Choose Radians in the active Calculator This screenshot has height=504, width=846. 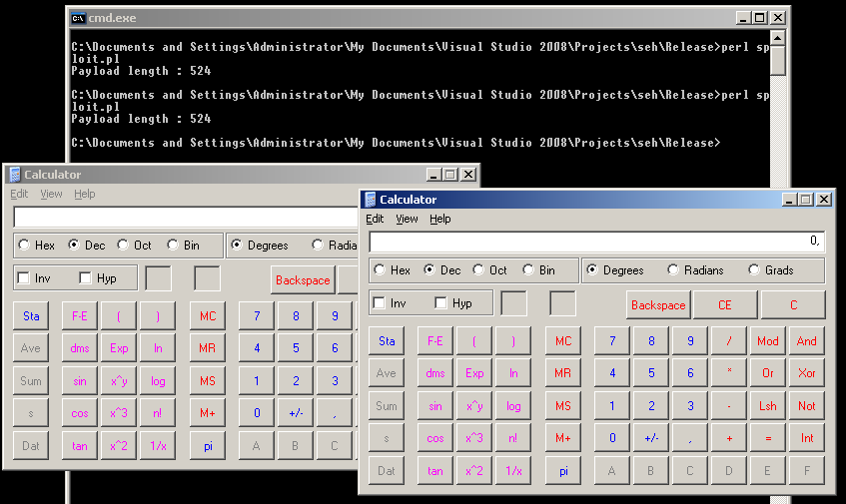[x=673, y=270]
